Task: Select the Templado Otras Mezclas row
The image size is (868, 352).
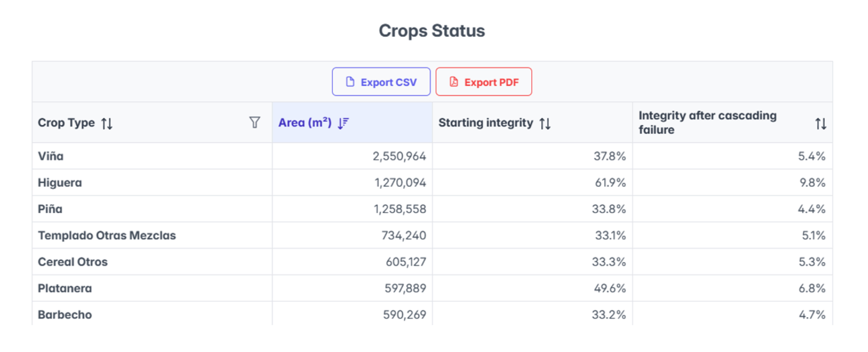Action: (x=107, y=235)
